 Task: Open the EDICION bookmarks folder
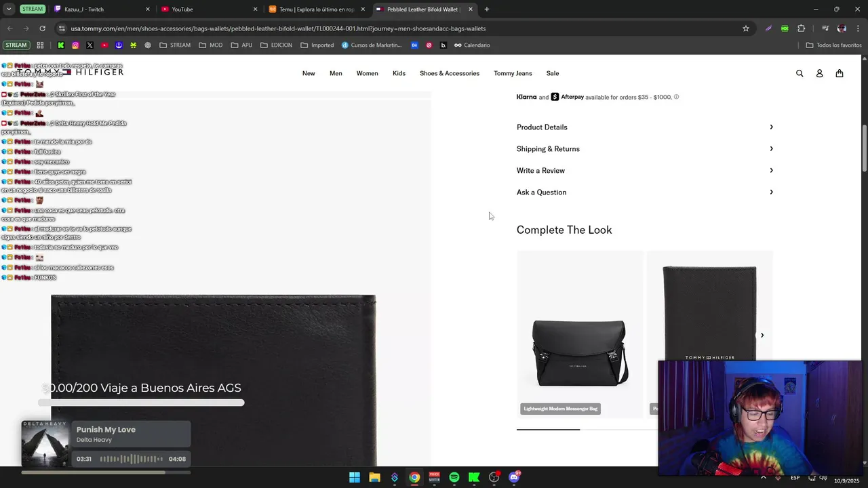coord(276,45)
